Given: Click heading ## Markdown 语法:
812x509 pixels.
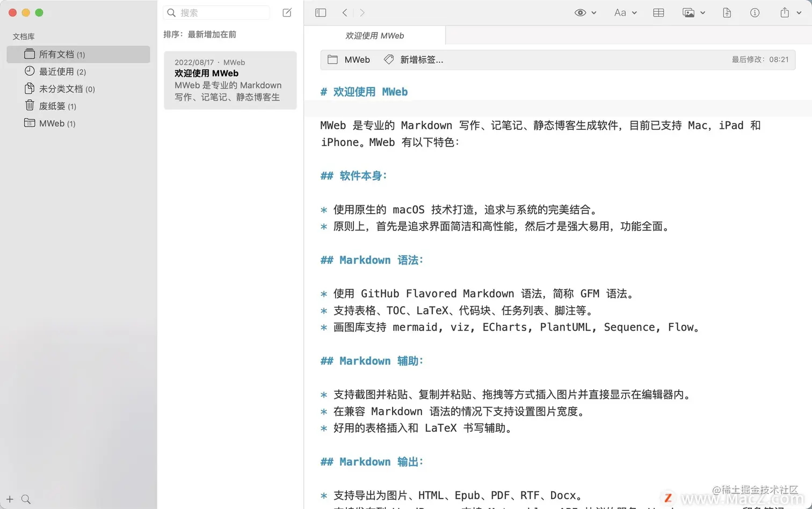Looking at the screenshot, I should coord(372,260).
